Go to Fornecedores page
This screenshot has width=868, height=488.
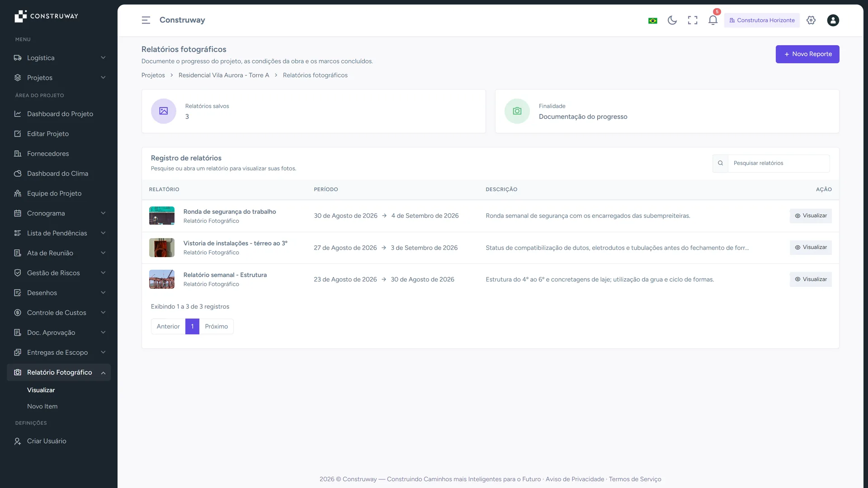click(x=59, y=154)
